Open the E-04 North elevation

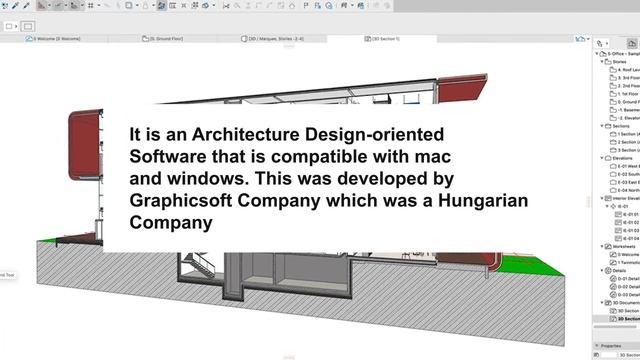(624, 190)
